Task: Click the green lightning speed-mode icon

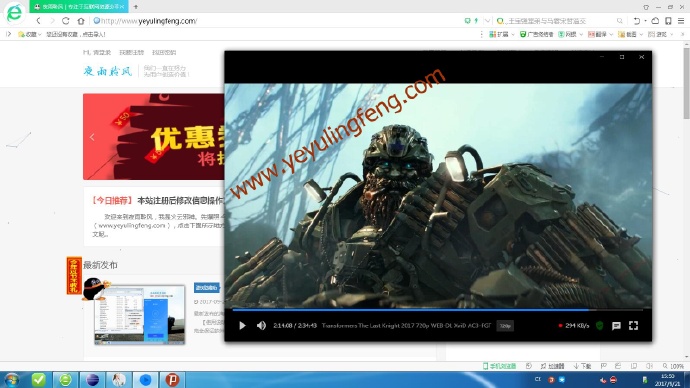Action: click(x=476, y=21)
